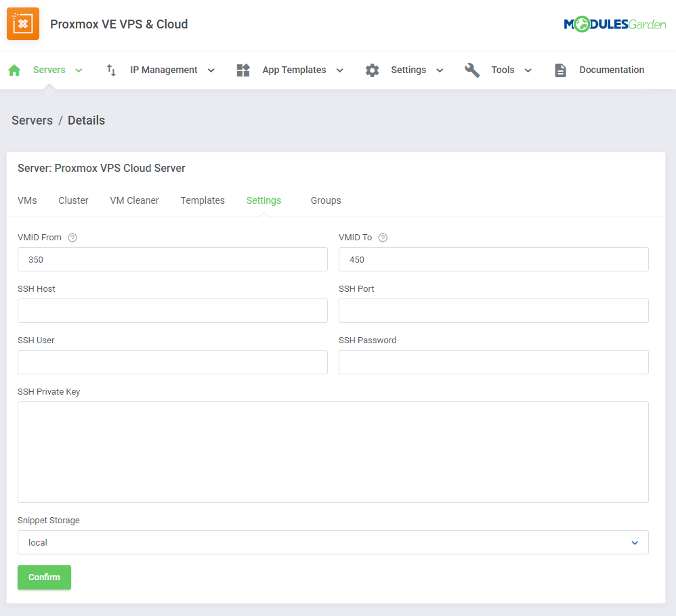
Task: Open the Tools menu
Action: pos(503,70)
